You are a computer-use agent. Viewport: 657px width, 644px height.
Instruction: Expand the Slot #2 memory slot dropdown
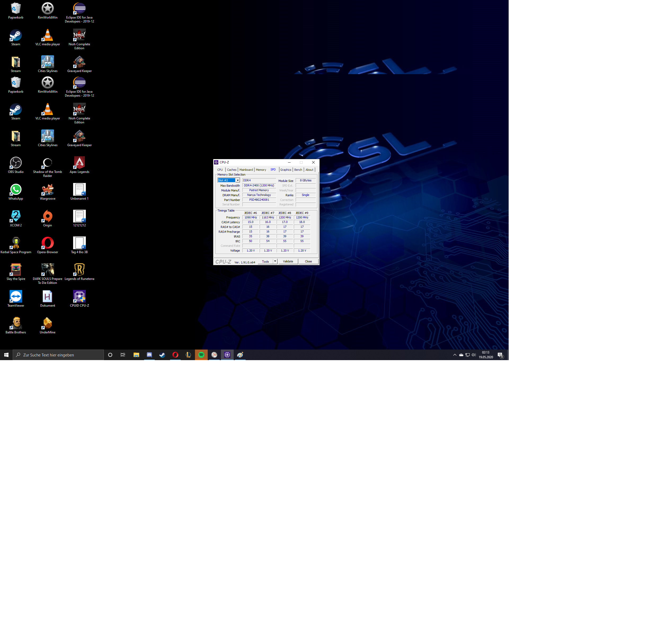pyautogui.click(x=238, y=180)
